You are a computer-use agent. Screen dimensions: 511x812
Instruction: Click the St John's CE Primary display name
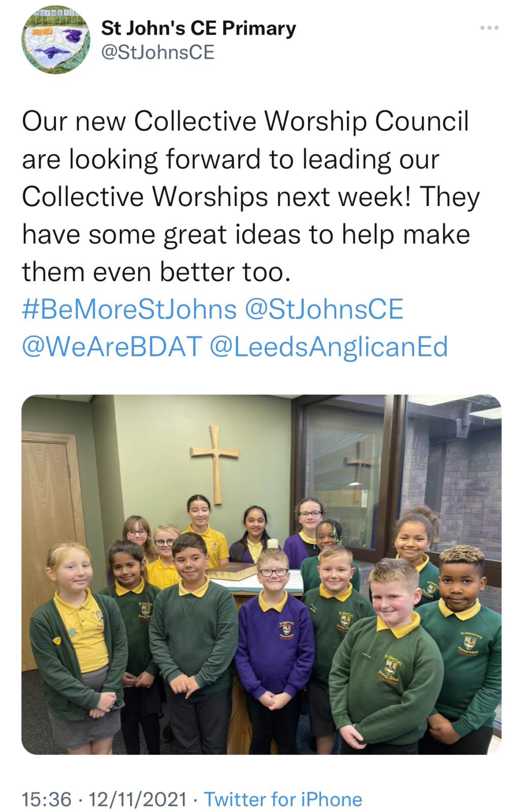click(199, 28)
